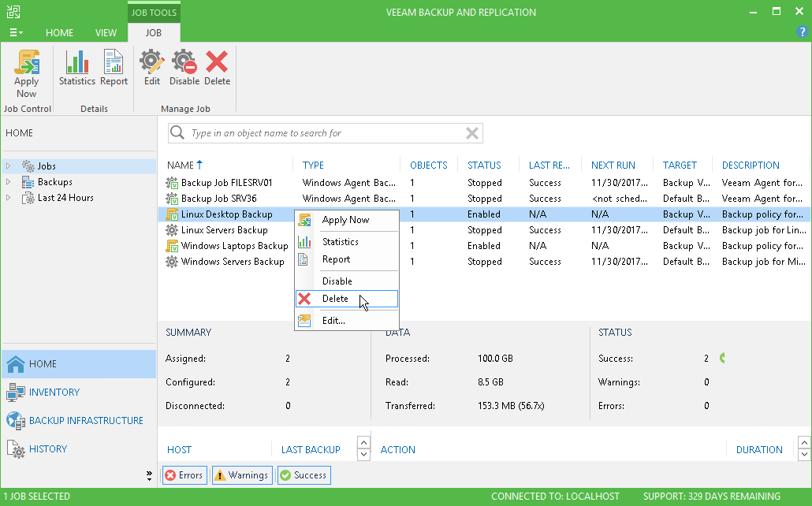Open the HISTORY navigation pane
The image size is (812, 506).
[x=79, y=448]
